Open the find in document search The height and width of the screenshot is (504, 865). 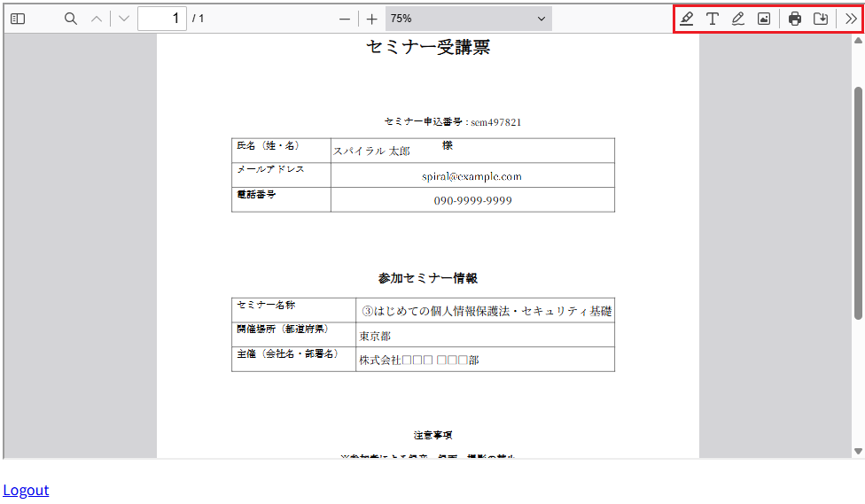click(71, 19)
